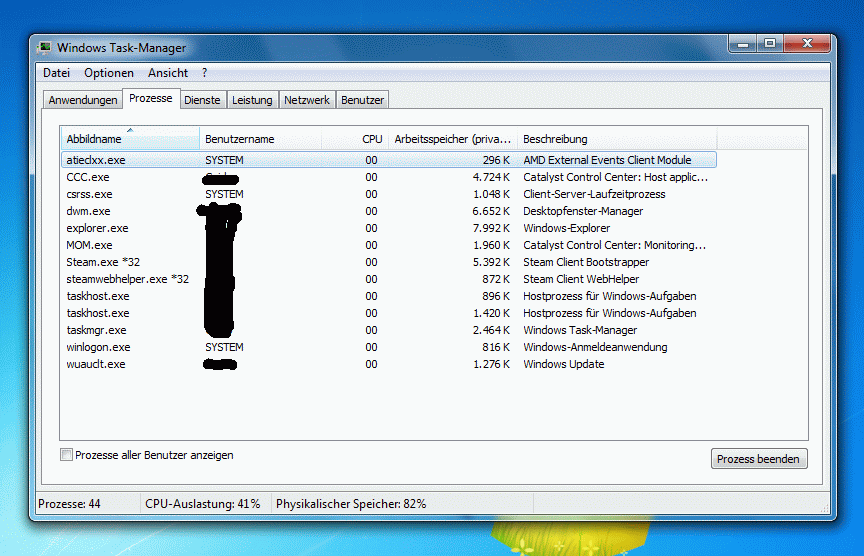The height and width of the screenshot is (556, 864).
Task: Select the Prozesse tab
Action: point(150,98)
